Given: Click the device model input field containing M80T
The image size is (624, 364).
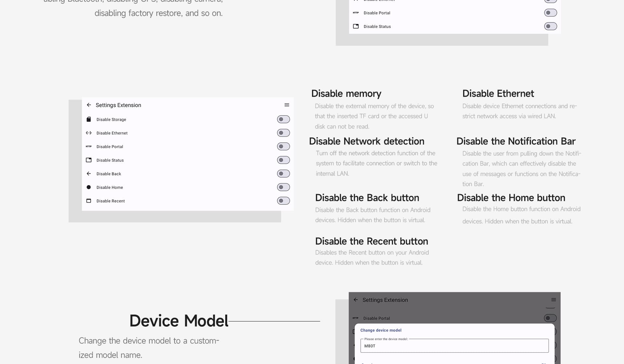Looking at the screenshot, I should click(454, 346).
